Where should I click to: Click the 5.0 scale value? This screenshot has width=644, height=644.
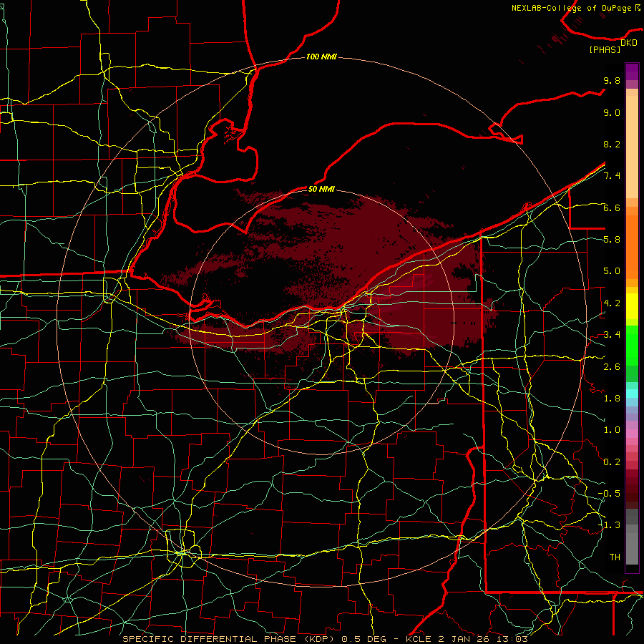click(612, 271)
